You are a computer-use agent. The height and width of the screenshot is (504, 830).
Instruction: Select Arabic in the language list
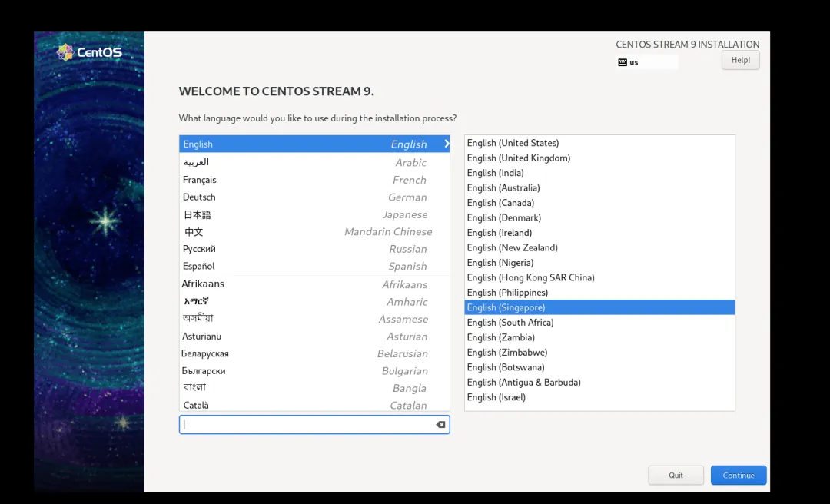[x=314, y=162]
